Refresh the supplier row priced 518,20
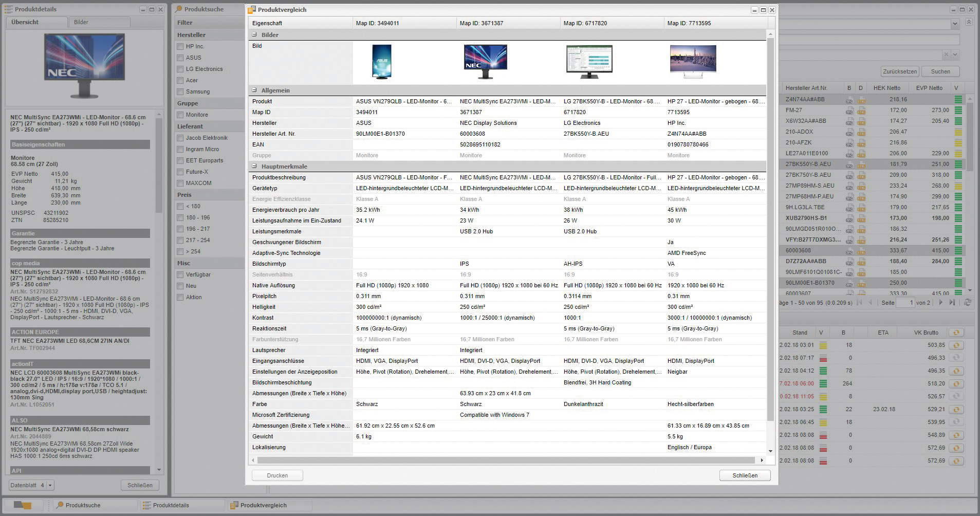Image resolution: width=980 pixels, height=516 pixels. click(956, 384)
